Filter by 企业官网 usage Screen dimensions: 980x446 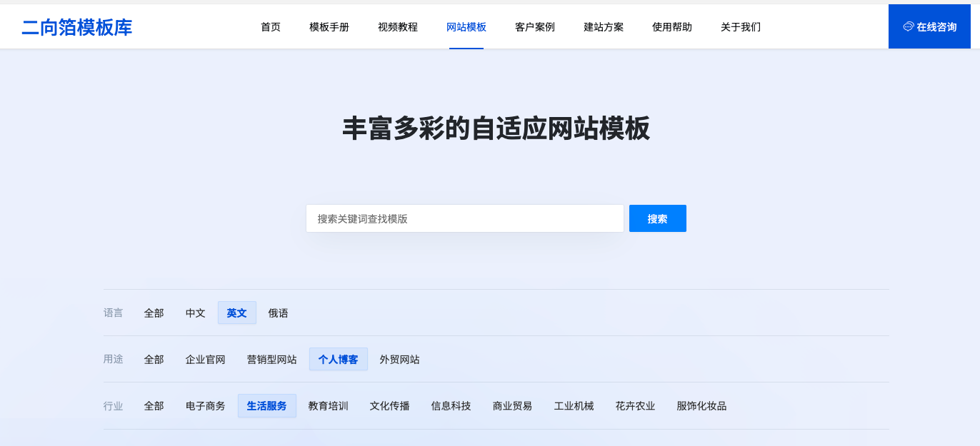206,360
